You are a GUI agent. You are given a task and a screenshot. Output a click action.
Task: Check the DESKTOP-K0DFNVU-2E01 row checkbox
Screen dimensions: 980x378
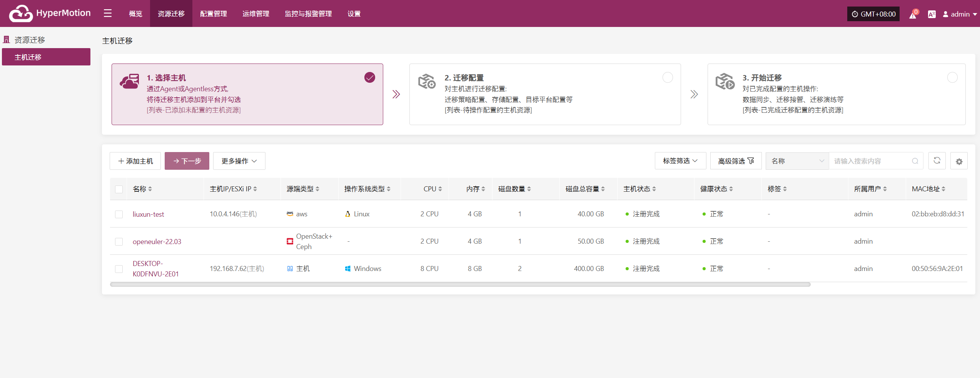coord(119,269)
